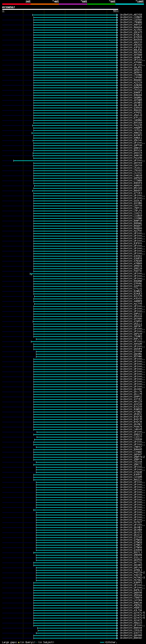Click hit label UniRef100_A3FQ23

(131, 48)
